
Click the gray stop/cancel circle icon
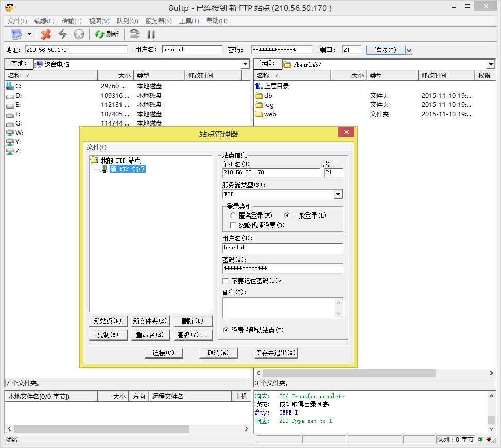pos(79,34)
